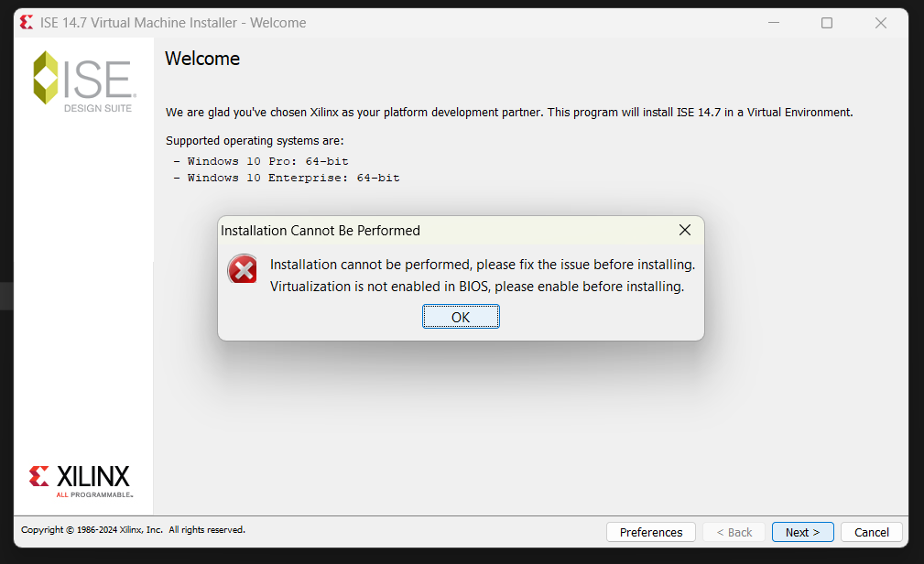Click 'We are glad you've chosen Xilinx' sentence
Image resolution: width=924 pixels, height=564 pixels.
[509, 112]
